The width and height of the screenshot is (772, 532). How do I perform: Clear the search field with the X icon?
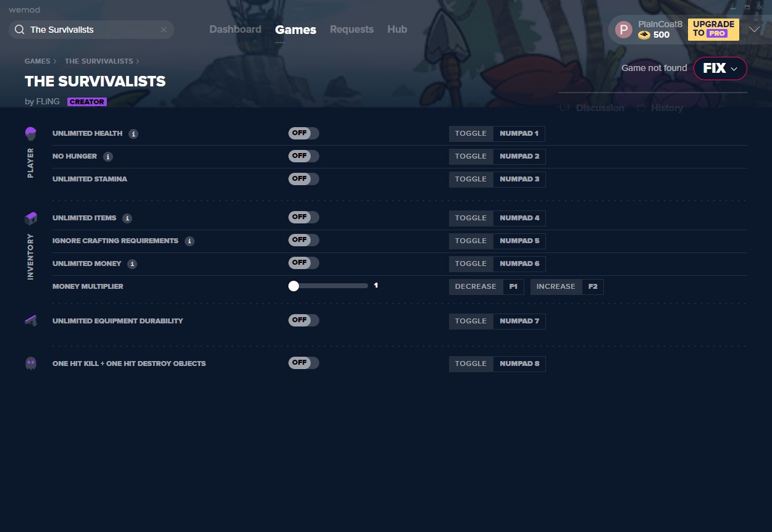[x=164, y=30]
